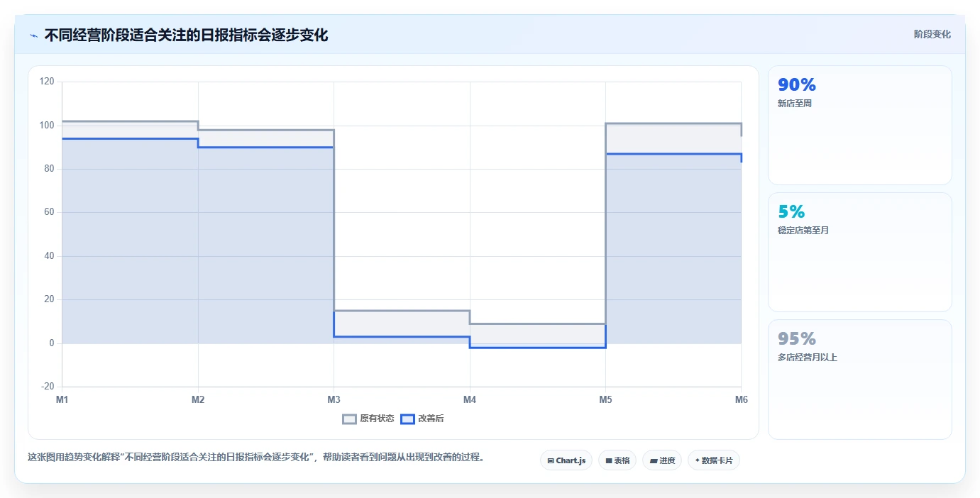The image size is (980, 498).
Task: Click the M2 x-axis label
Action: coord(198,400)
